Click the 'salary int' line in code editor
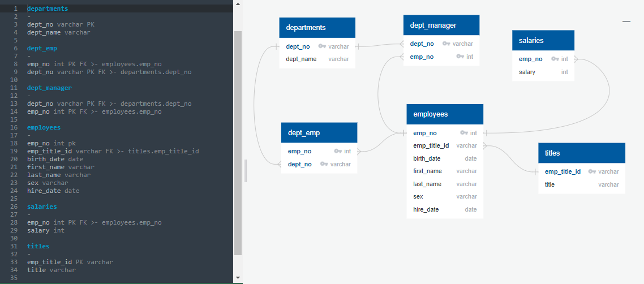644x284 pixels. (x=46, y=230)
